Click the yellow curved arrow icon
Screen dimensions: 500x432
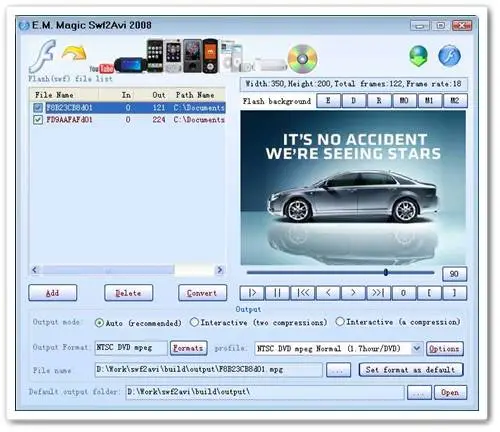click(x=74, y=53)
